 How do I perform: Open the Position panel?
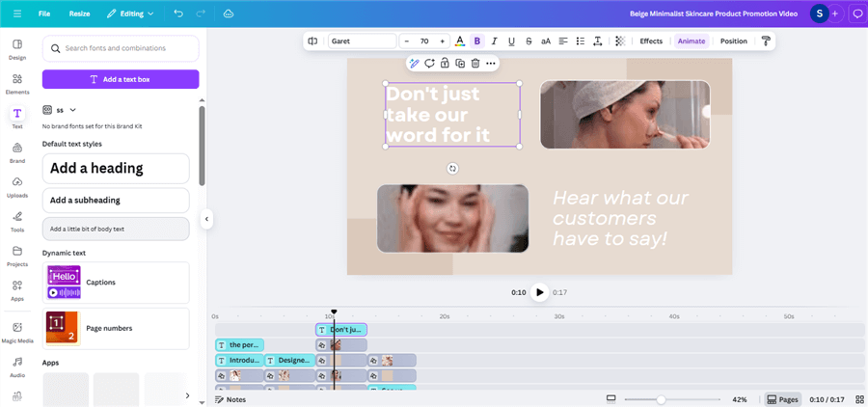(734, 41)
